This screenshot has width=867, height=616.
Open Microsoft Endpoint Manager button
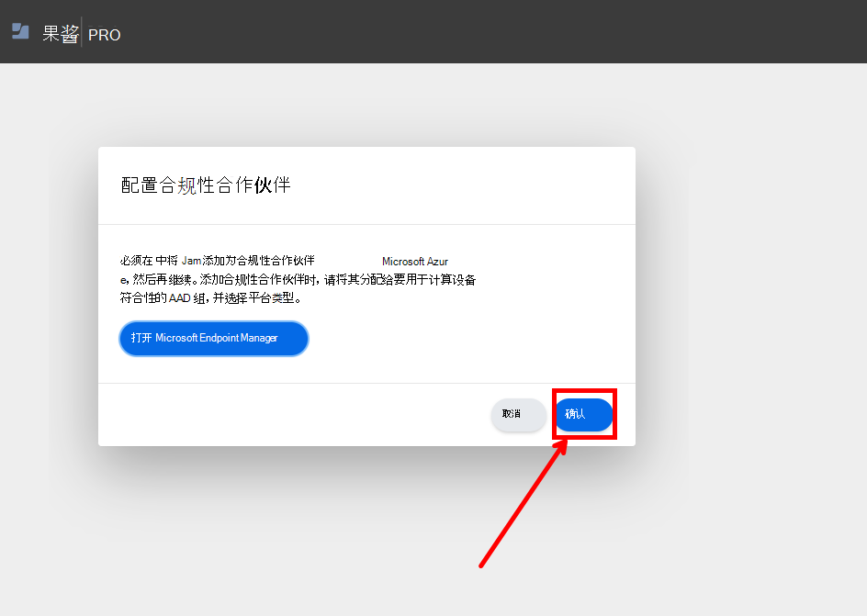coord(214,338)
